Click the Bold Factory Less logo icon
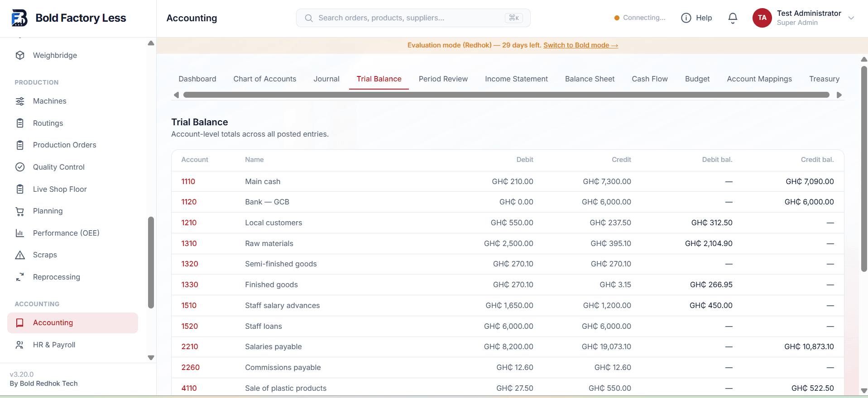The width and height of the screenshot is (868, 398). point(19,18)
